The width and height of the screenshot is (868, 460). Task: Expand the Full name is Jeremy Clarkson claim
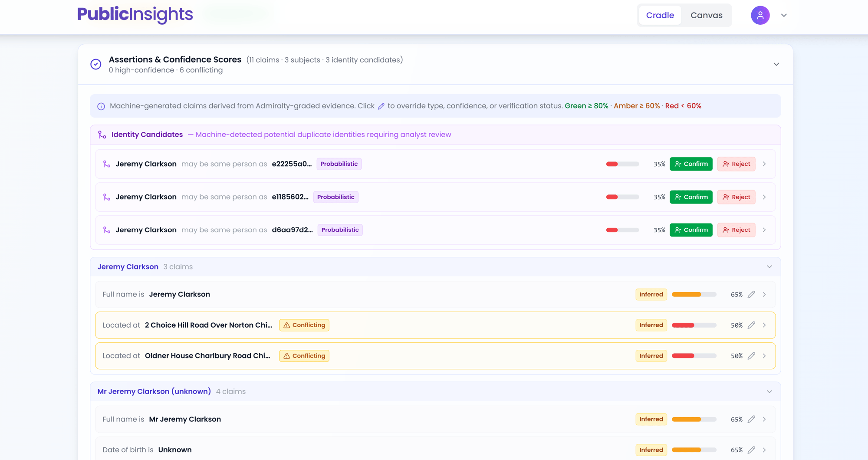[x=764, y=295]
